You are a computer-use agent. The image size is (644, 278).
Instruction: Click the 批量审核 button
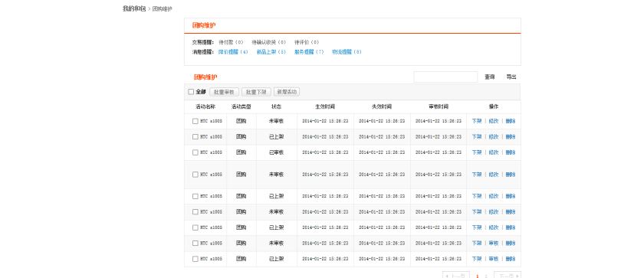[x=224, y=92]
